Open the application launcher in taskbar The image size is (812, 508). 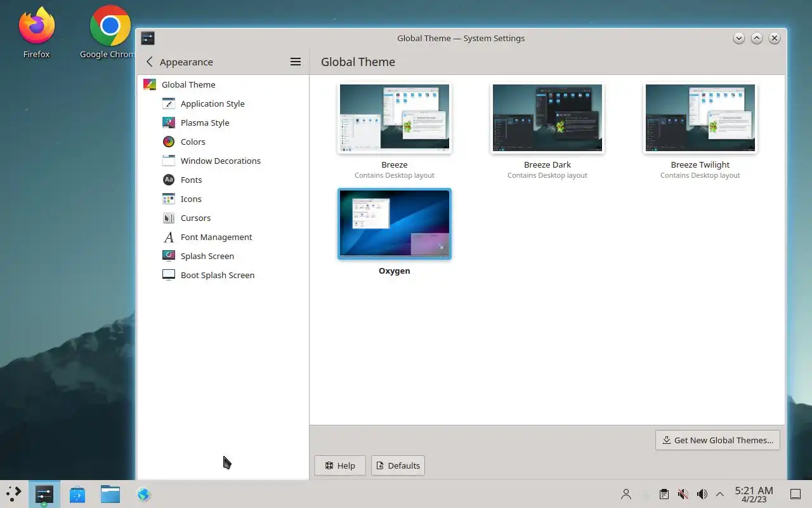pos(13,494)
